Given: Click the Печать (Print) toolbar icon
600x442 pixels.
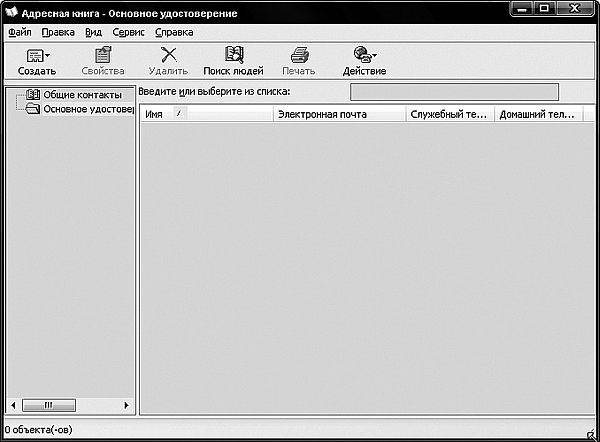Looking at the screenshot, I should [298, 56].
